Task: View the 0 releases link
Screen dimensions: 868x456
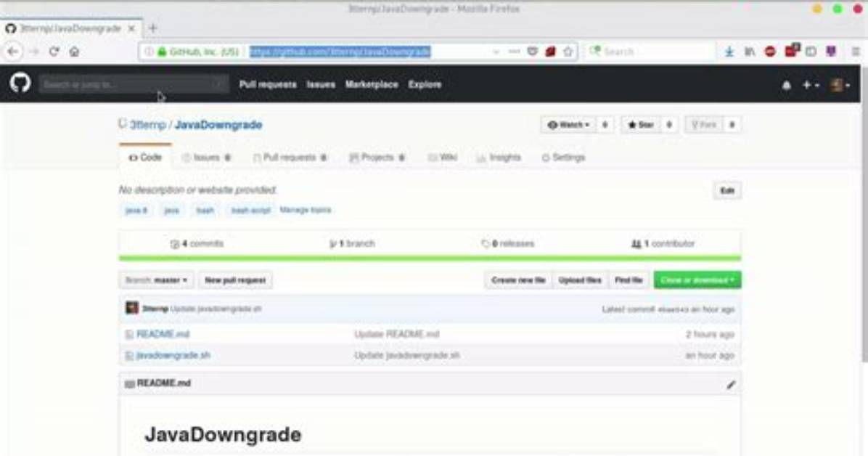Action: (507, 243)
